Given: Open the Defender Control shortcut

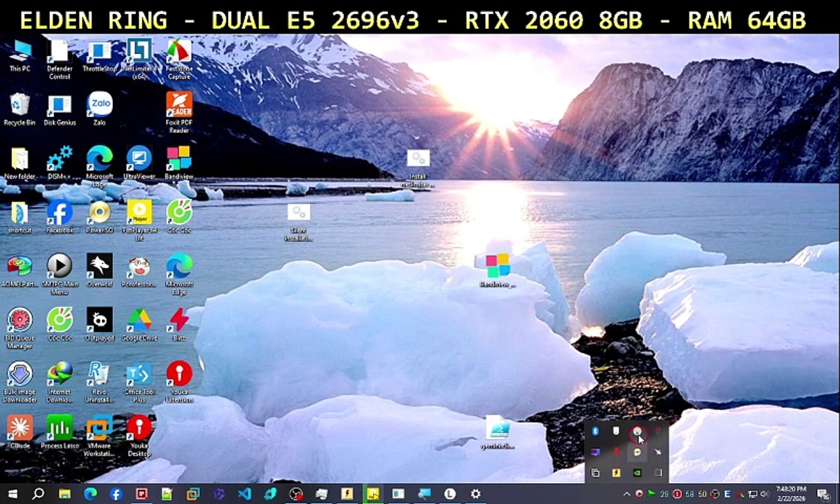Looking at the screenshot, I should (59, 59).
